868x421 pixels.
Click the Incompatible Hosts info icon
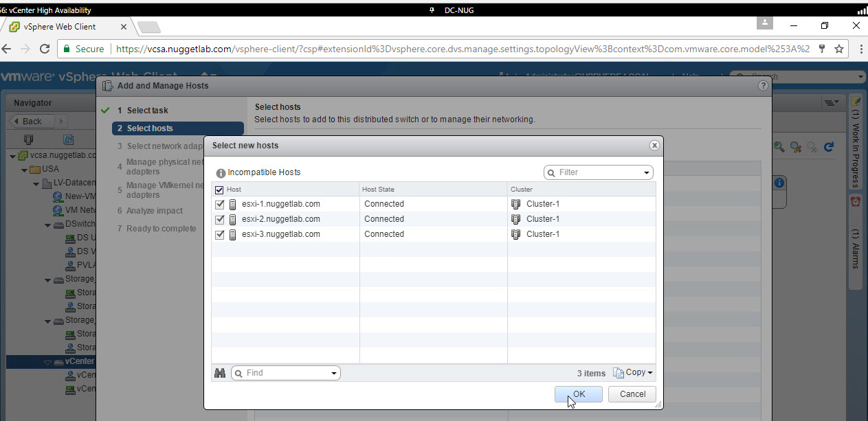click(221, 173)
